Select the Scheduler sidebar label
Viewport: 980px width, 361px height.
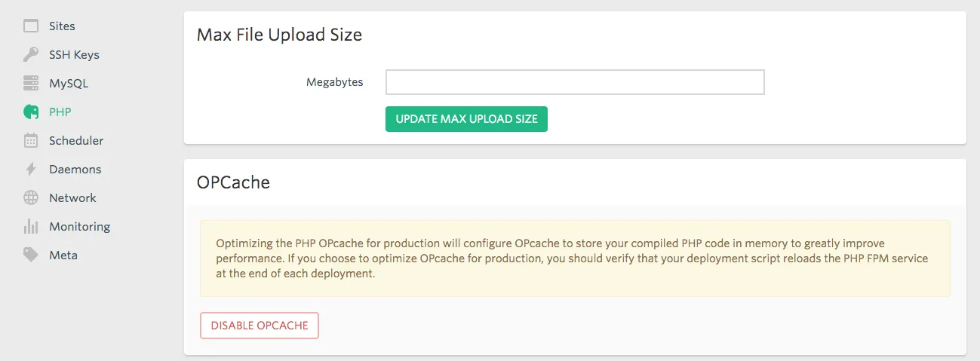pos(76,141)
